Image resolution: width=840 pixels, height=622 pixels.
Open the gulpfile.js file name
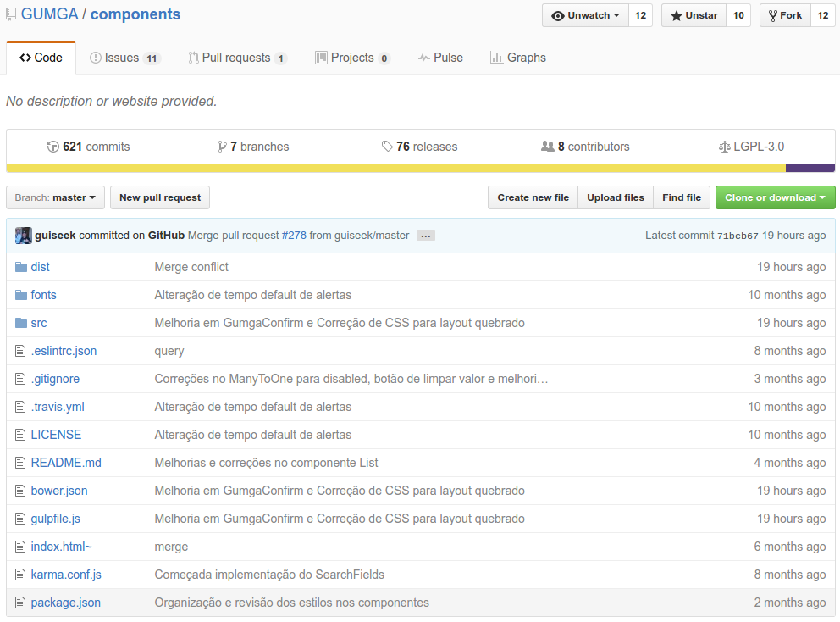tap(56, 519)
